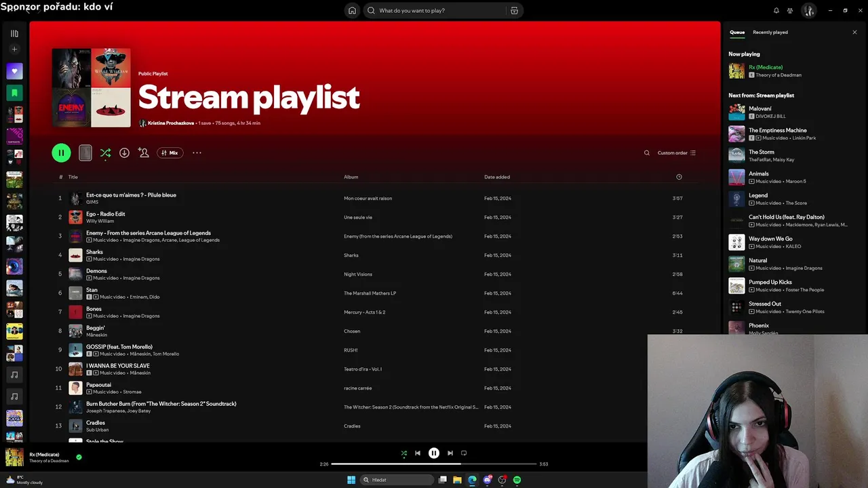The width and height of the screenshot is (868, 488).
Task: Toggle repeat in player bar
Action: pyautogui.click(x=464, y=453)
